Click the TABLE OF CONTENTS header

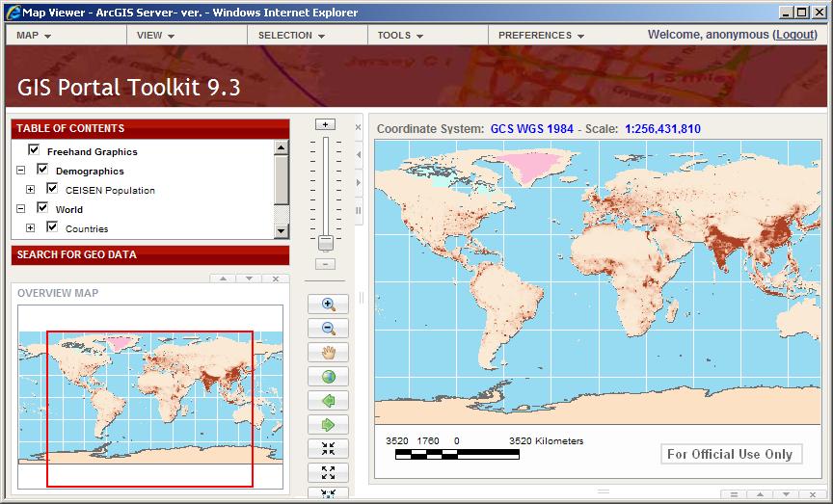point(150,128)
